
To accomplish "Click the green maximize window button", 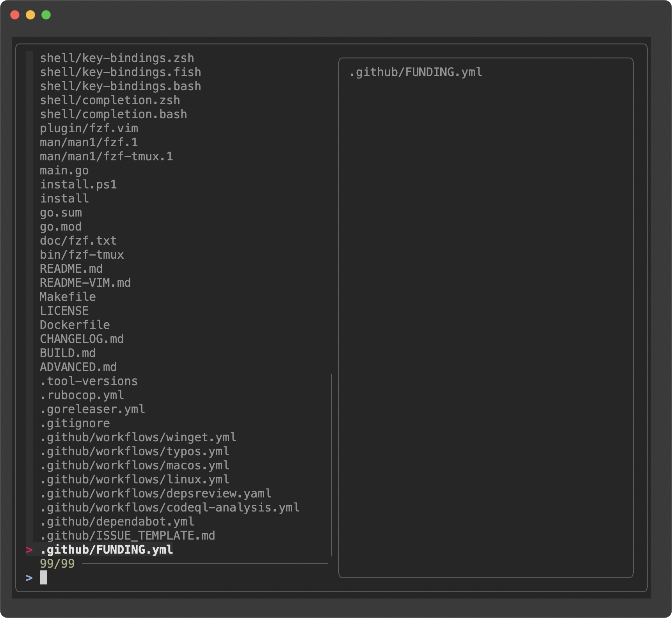I will 46,15.
